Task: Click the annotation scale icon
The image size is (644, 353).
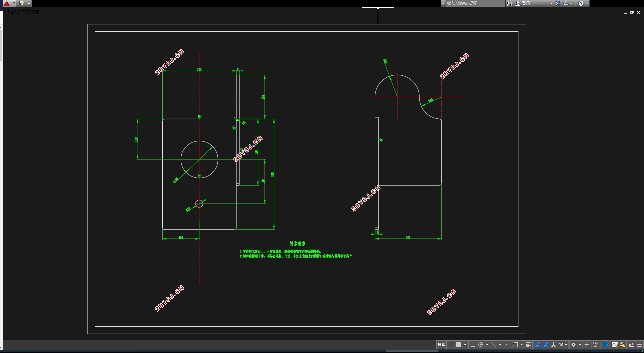Action: click(x=553, y=345)
